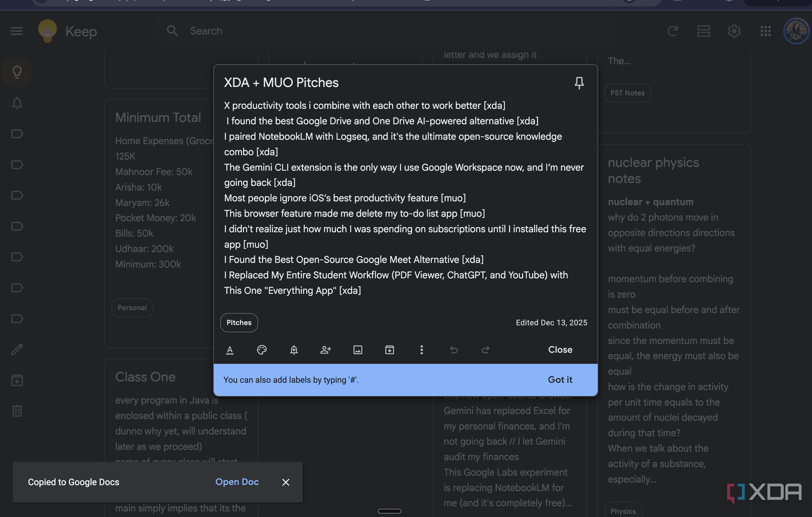The height and width of the screenshot is (517, 812).
Task: Toggle list view layout
Action: coord(703,31)
